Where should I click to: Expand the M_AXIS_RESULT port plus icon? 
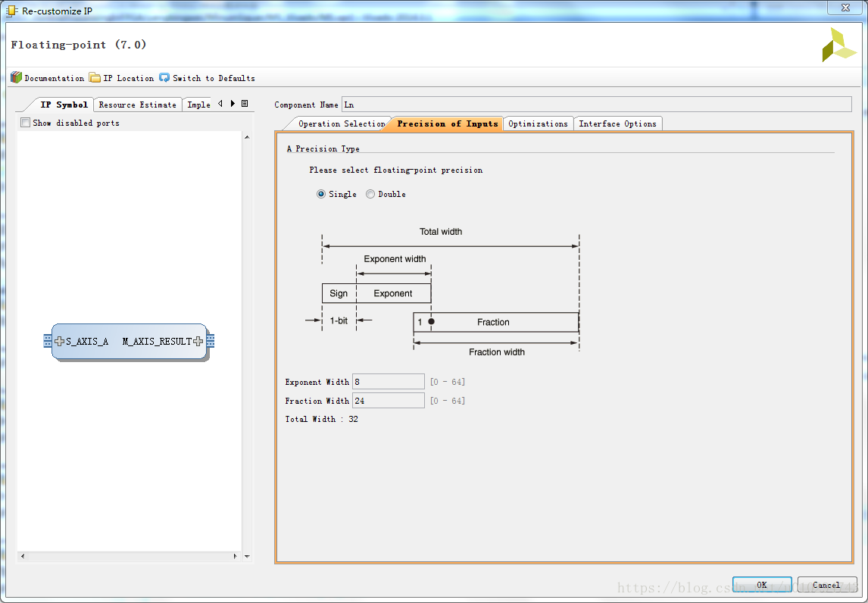[198, 341]
